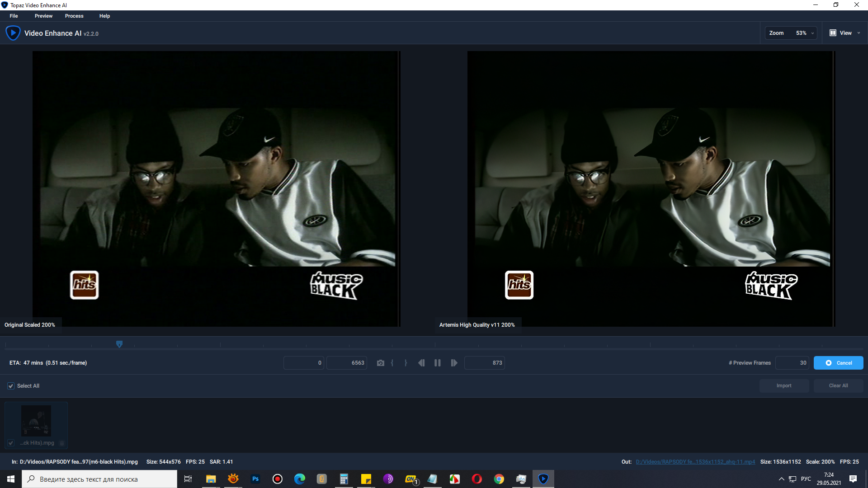Toggle the checkbox on ...ck Hits).mpg item
868x488 pixels.
tap(11, 443)
